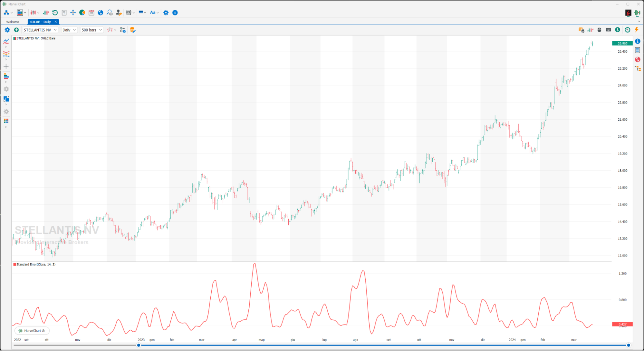
Task: Open the workspace structure icon in main toolbar
Action: point(6,13)
